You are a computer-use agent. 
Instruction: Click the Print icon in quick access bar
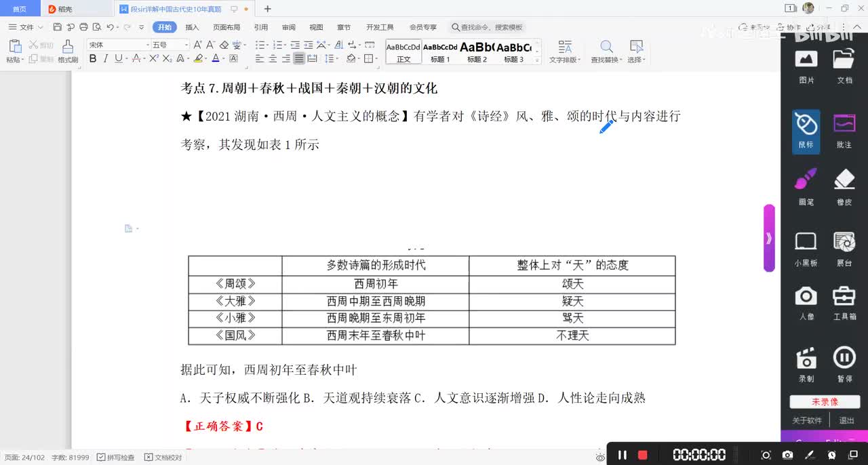(83, 27)
